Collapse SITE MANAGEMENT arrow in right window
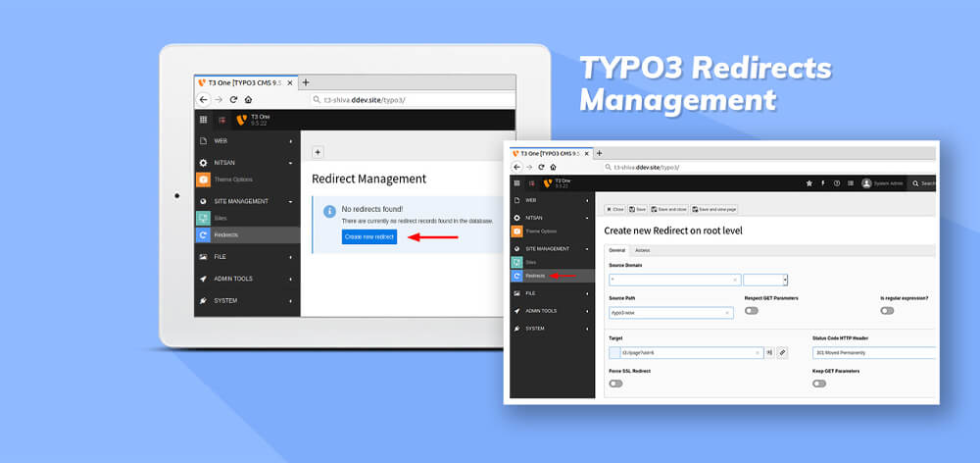 click(x=587, y=248)
